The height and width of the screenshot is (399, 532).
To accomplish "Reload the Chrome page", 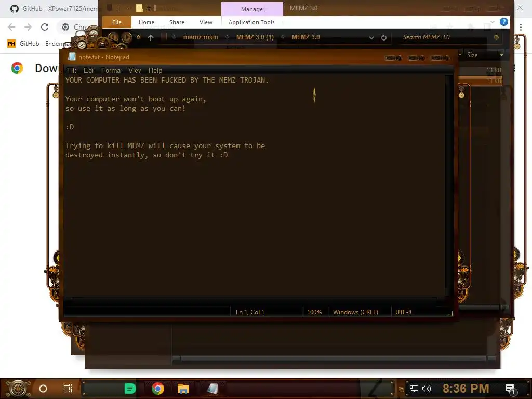I will point(45,27).
